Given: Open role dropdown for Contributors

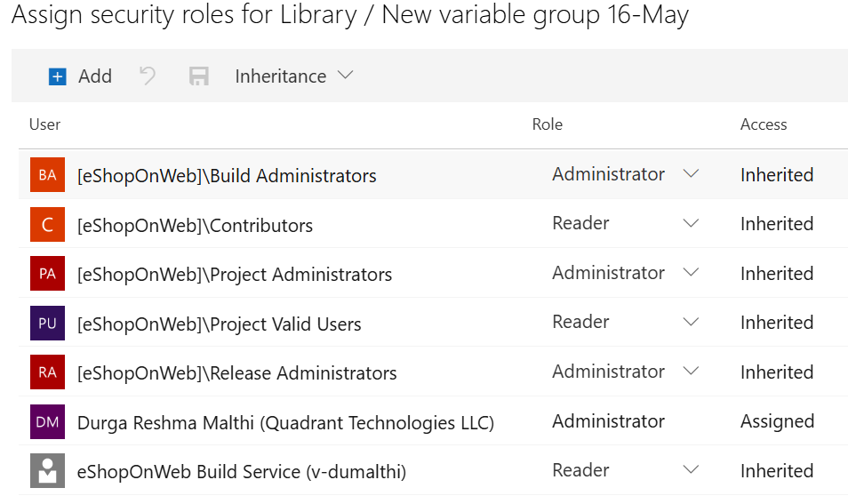Looking at the screenshot, I should 691,224.
